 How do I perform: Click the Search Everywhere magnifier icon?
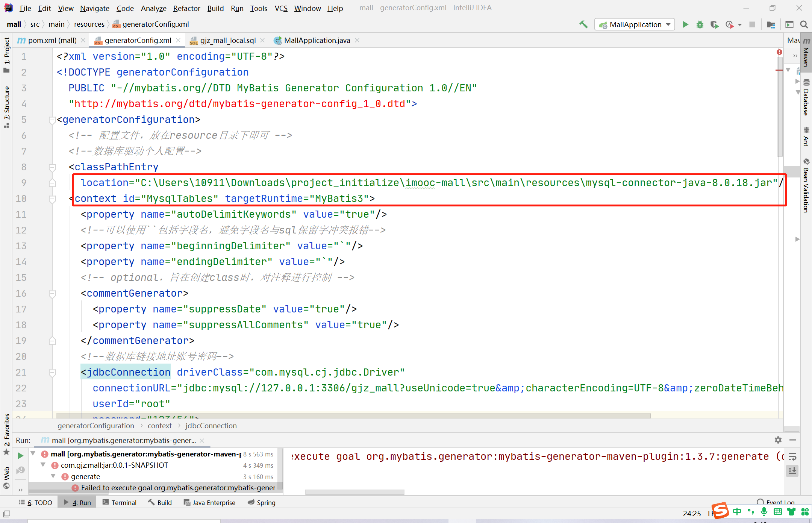804,24
